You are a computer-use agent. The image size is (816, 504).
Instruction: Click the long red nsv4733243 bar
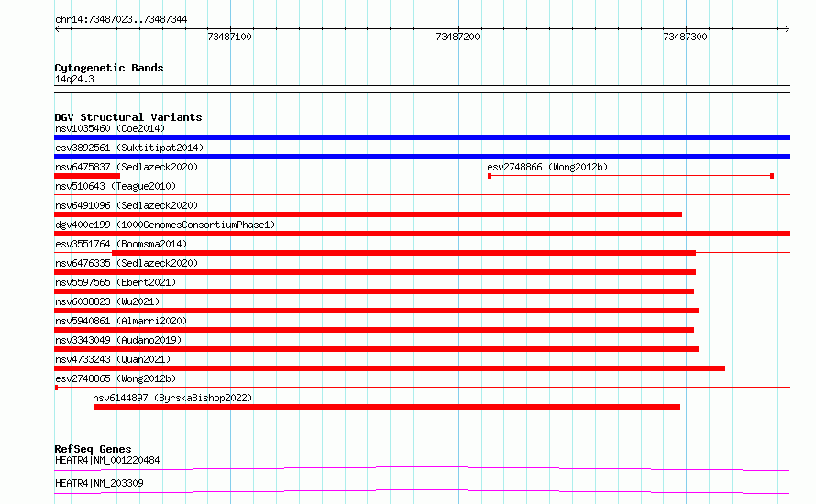[x=390, y=368]
